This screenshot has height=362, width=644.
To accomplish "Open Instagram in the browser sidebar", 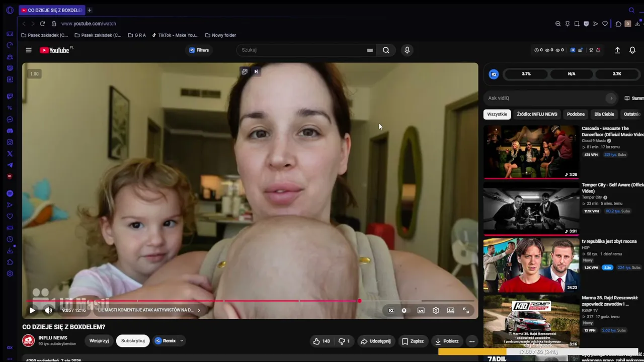I will coord(10,142).
